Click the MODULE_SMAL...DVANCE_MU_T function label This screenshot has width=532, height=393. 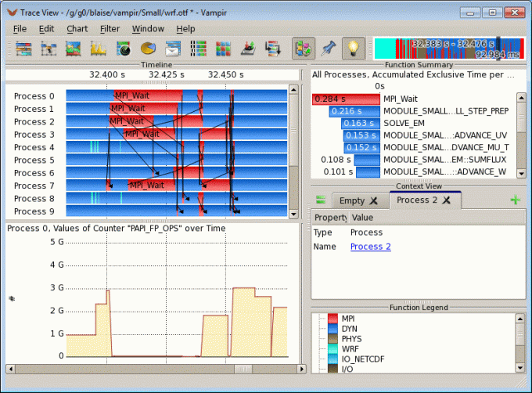446,148
